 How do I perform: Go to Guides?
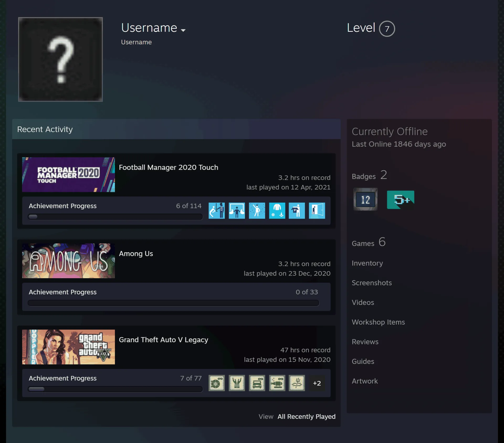(363, 361)
